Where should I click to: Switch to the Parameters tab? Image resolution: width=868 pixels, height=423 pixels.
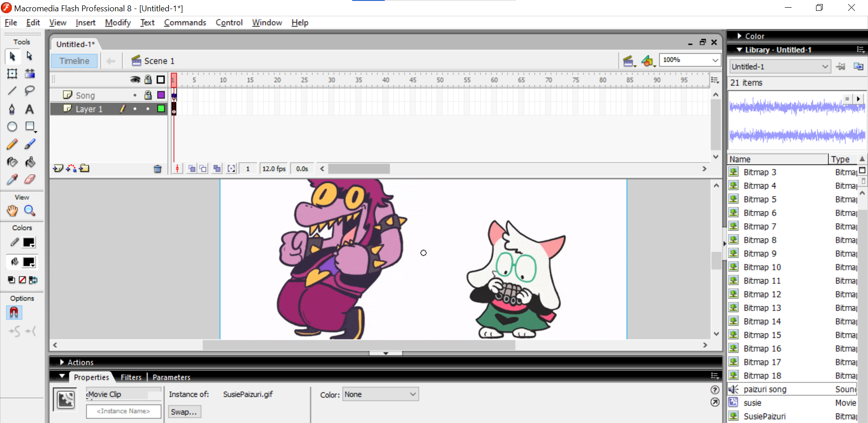click(x=171, y=377)
